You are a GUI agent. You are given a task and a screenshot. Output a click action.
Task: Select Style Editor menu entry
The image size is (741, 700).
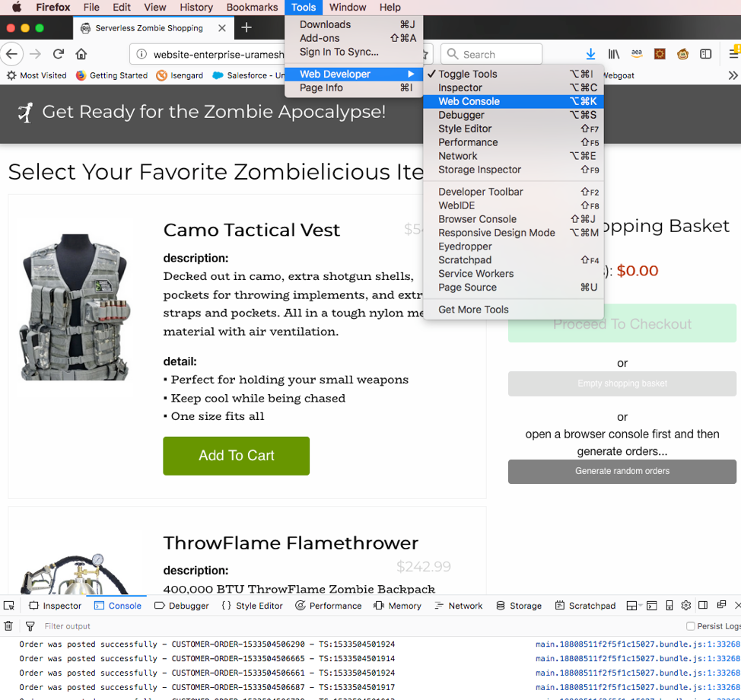(x=514, y=129)
